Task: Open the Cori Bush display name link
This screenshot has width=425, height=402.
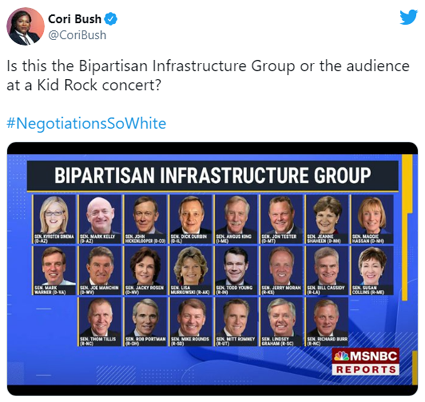Action: point(75,19)
